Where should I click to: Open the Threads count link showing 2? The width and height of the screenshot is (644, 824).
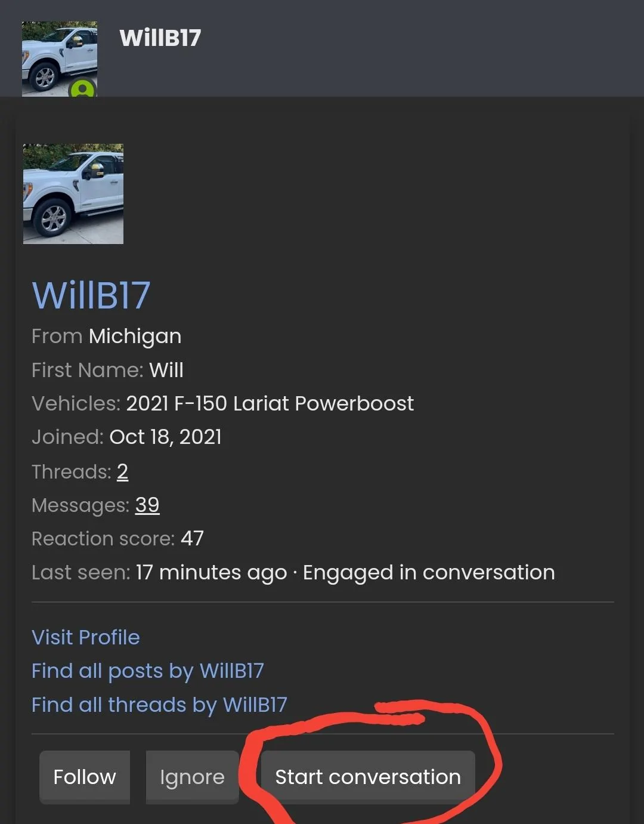click(x=122, y=472)
